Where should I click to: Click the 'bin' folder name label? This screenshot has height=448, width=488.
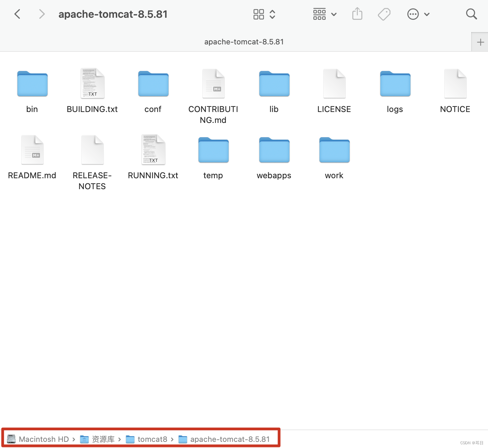click(x=32, y=109)
